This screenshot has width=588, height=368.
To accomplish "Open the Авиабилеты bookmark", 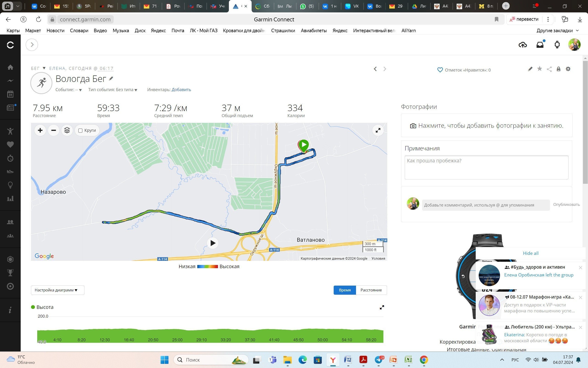I will point(314,31).
